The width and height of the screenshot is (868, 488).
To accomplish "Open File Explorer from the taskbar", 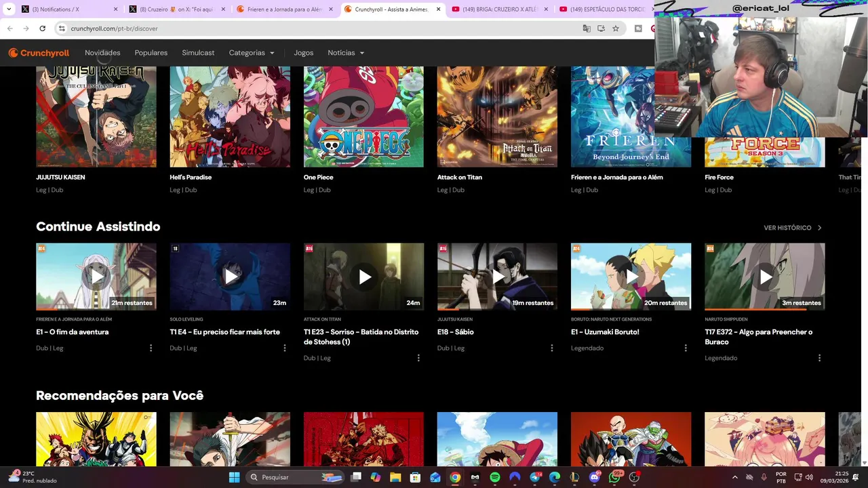I will (x=395, y=477).
